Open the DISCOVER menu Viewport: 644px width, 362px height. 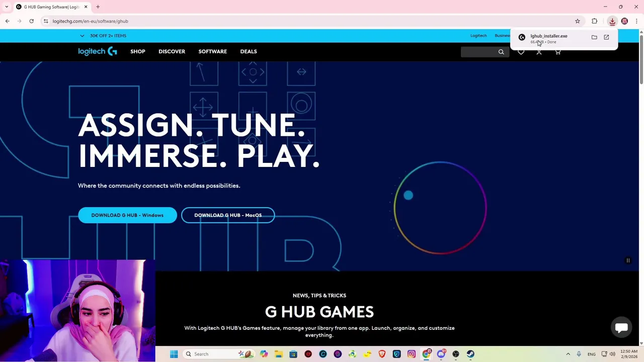tap(172, 51)
